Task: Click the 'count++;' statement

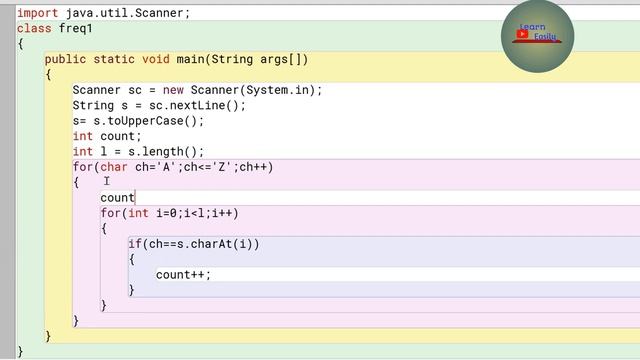Action: tap(183, 275)
